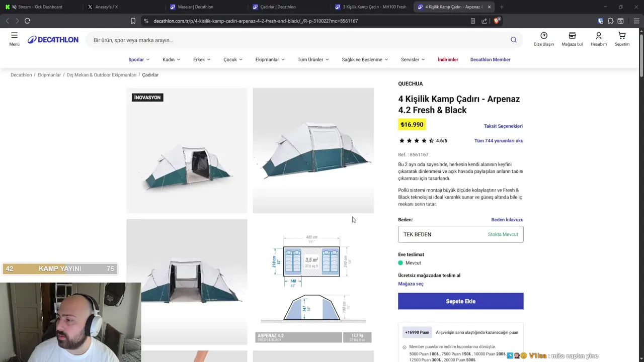Expand Sporlar menu

pos(139,59)
